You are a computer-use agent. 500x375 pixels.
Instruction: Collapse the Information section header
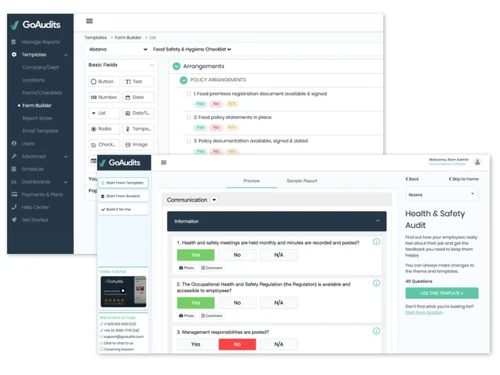[x=277, y=221]
